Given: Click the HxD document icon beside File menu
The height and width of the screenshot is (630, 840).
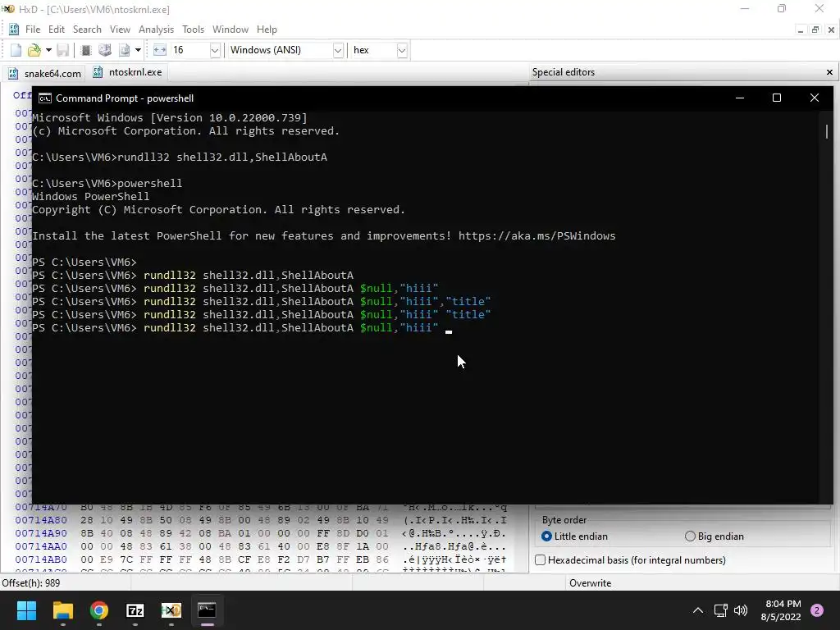Looking at the screenshot, I should 14,30.
